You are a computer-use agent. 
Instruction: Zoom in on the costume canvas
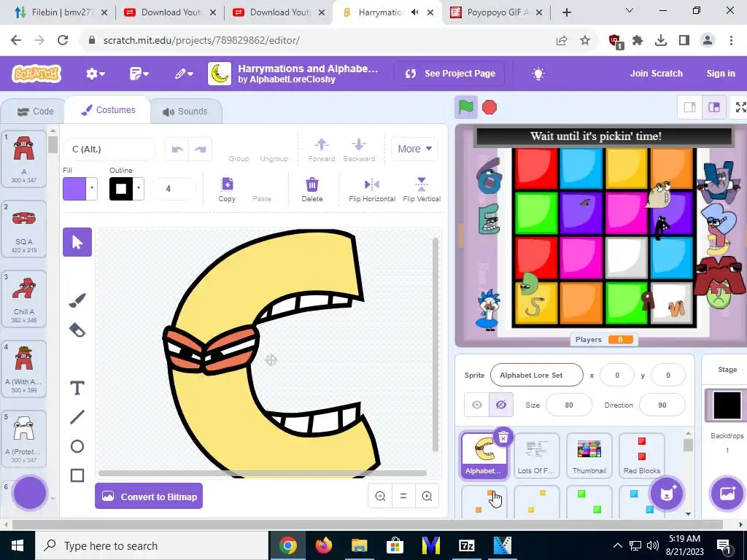[427, 496]
